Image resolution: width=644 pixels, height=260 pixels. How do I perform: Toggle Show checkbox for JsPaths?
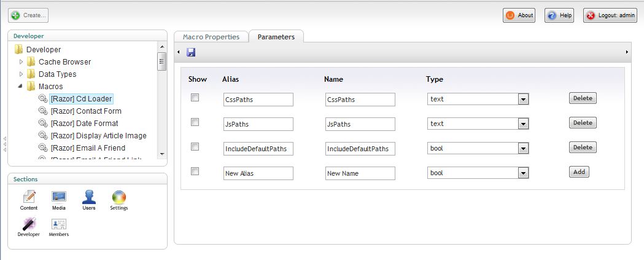195,122
